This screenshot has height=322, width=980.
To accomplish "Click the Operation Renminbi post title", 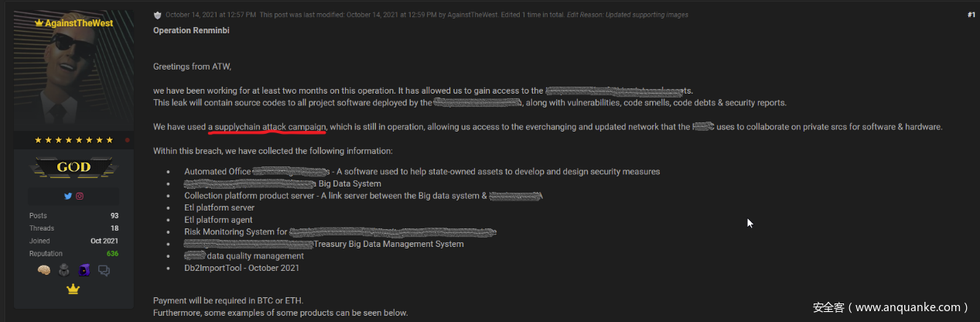I will 191,31.
